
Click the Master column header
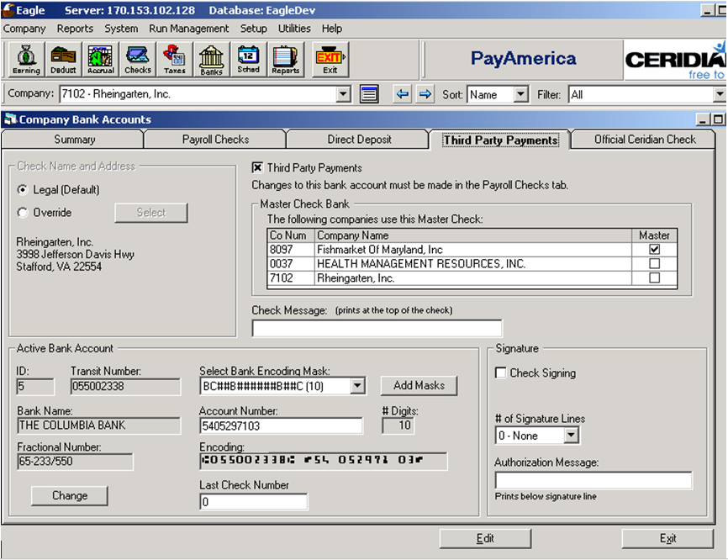click(654, 235)
